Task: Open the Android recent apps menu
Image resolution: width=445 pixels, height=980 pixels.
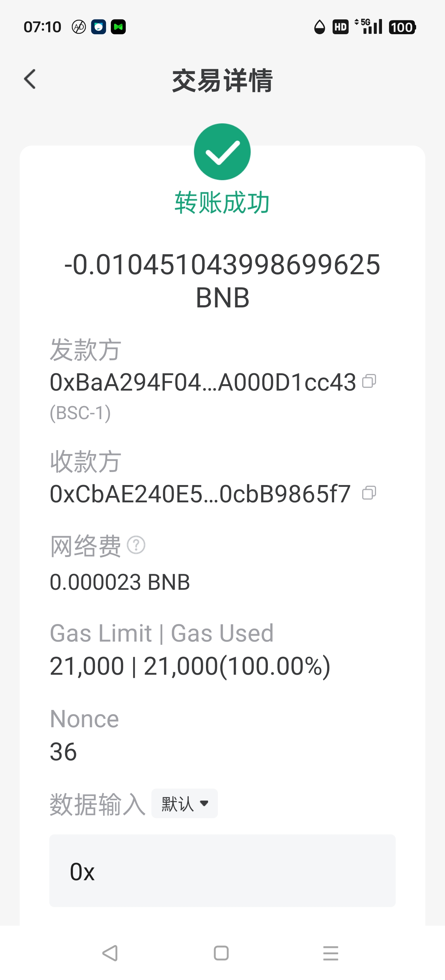Action: (330, 953)
